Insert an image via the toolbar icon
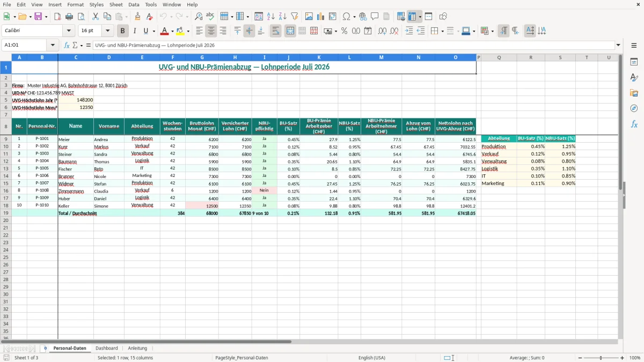Viewport: 644px width, 362px height. (309, 17)
